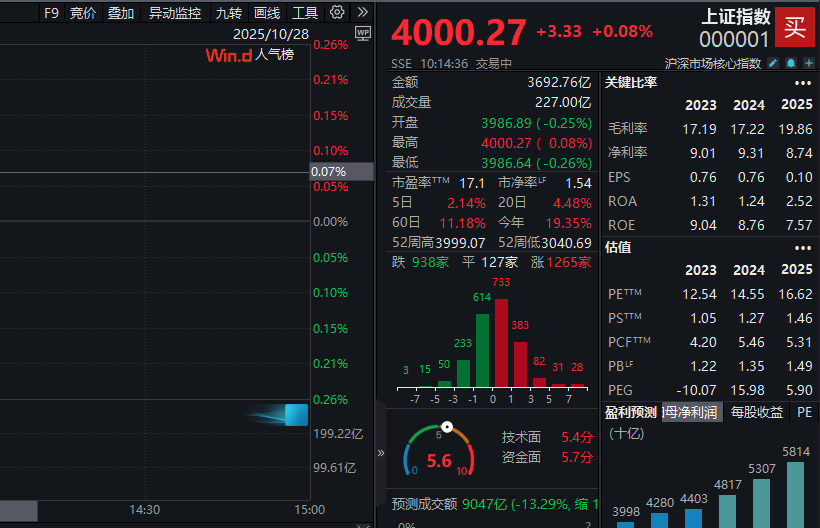Switch to the 每股收益 tab

tap(757, 412)
